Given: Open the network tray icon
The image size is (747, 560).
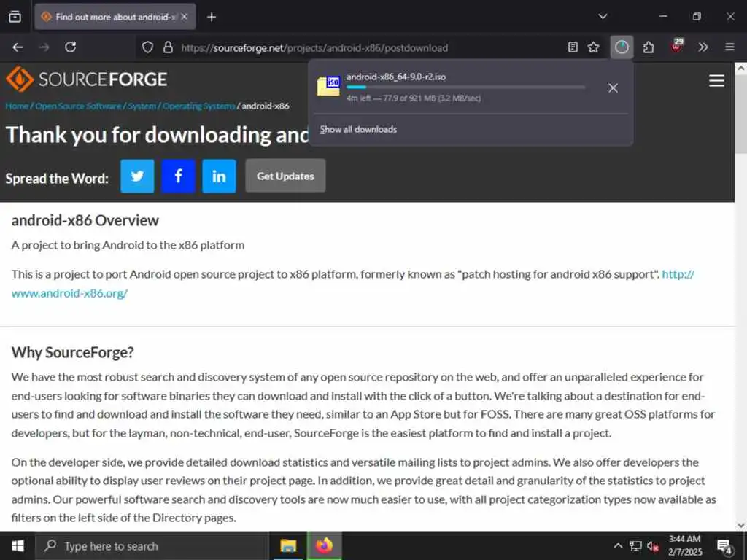Looking at the screenshot, I should [635, 545].
